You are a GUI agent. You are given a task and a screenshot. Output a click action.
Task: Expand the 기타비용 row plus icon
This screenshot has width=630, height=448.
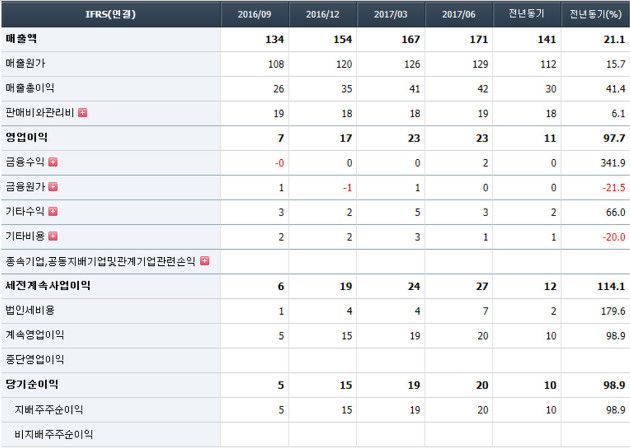(x=53, y=236)
